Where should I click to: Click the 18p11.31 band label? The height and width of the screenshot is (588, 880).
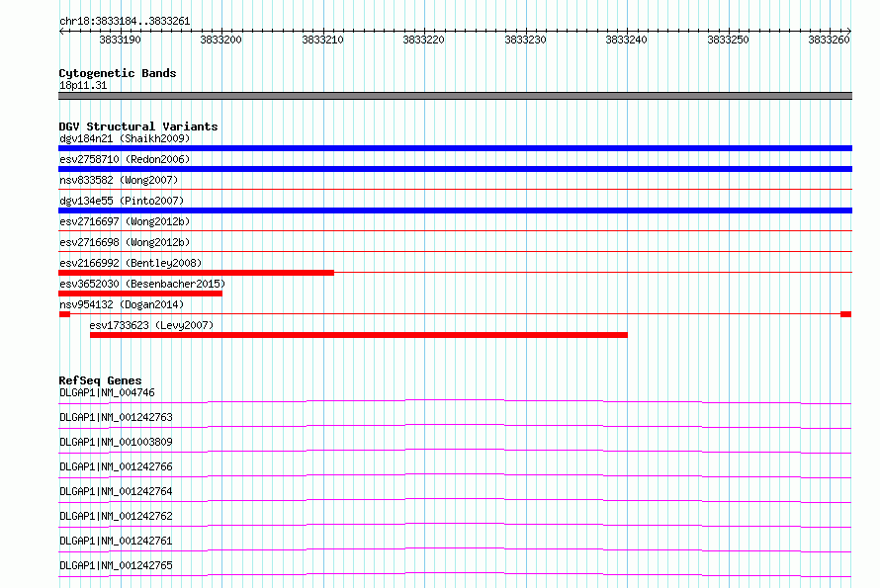pos(83,85)
